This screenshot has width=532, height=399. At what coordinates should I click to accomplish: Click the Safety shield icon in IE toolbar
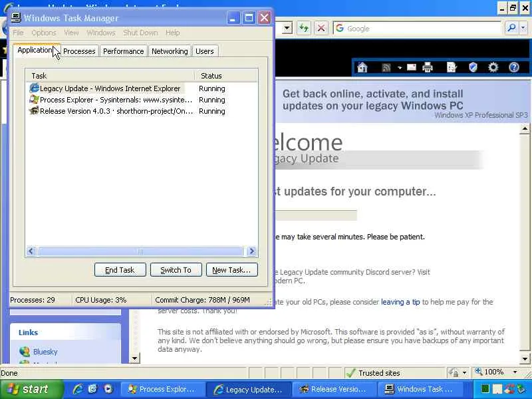point(473,67)
